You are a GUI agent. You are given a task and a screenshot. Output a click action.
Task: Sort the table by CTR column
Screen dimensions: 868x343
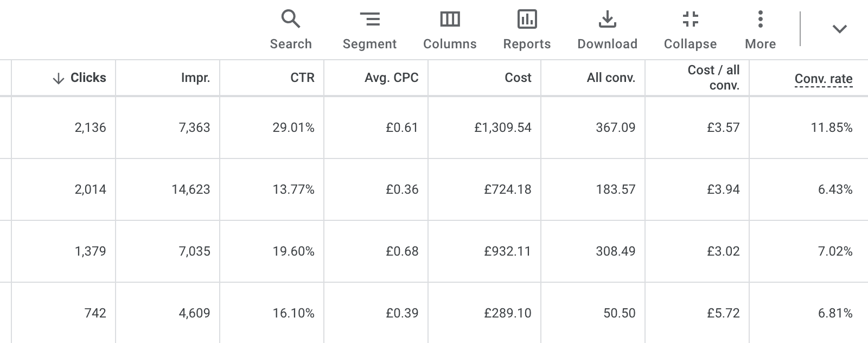(x=302, y=78)
